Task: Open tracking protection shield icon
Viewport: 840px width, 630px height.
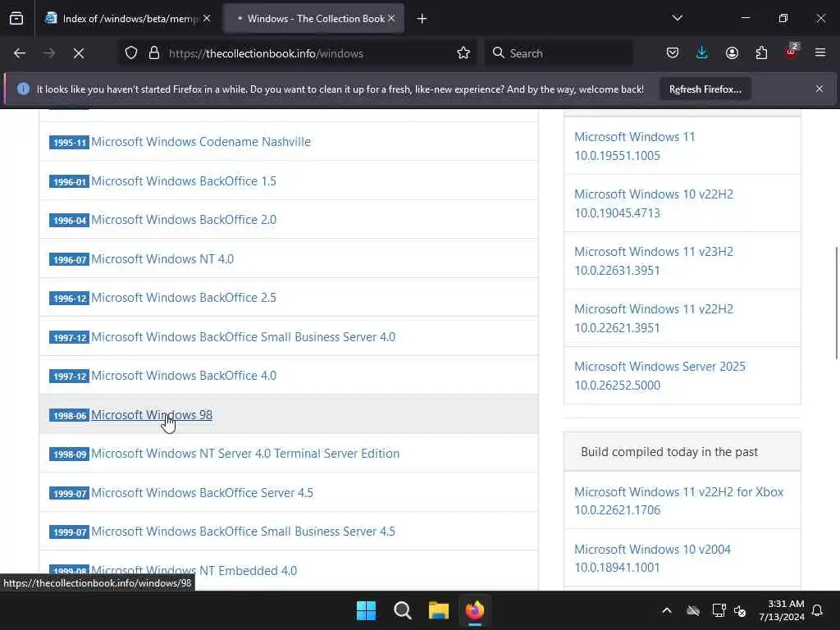Action: [131, 53]
